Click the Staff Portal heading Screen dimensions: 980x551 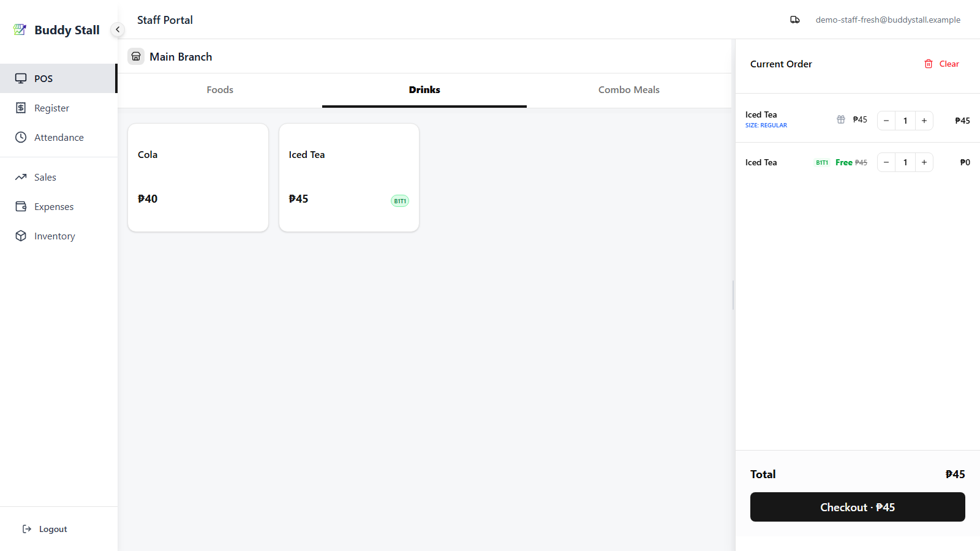pyautogui.click(x=165, y=20)
